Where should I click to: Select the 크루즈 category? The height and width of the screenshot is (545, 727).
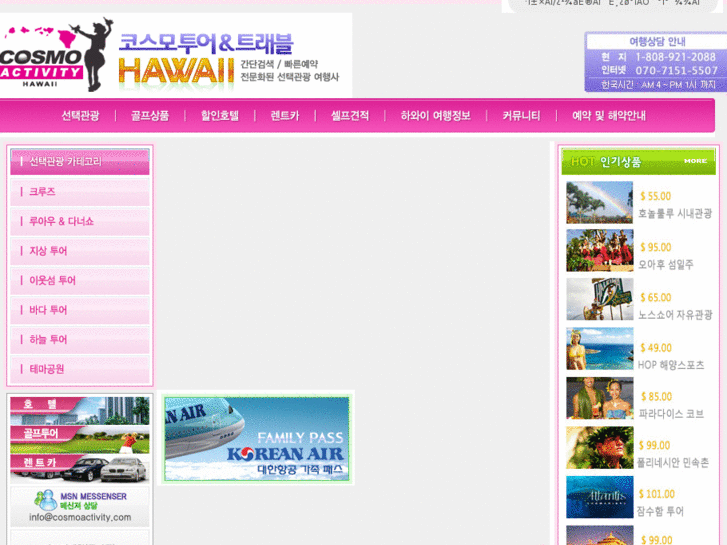pos(80,192)
